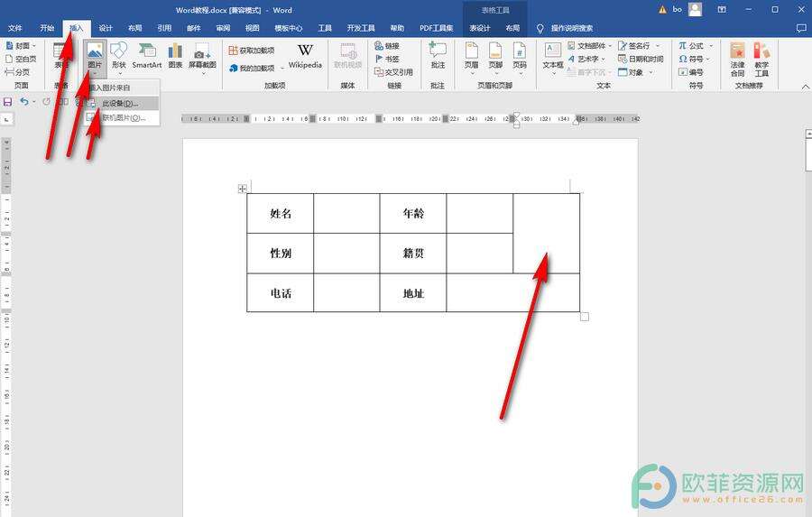Switch to the 引用 References tab
Image resolution: width=812 pixels, height=517 pixels.
tap(165, 28)
